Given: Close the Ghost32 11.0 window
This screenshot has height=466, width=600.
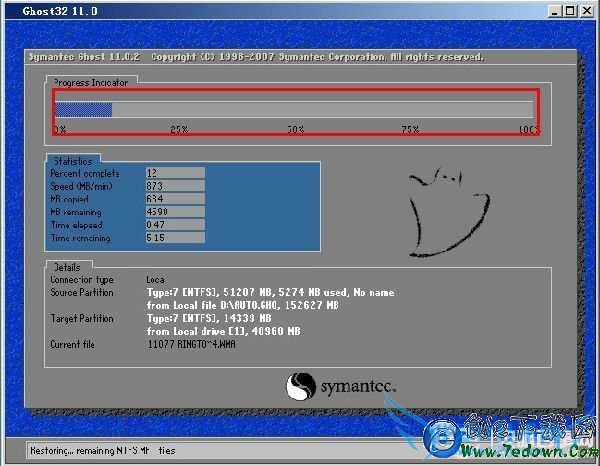Looking at the screenshot, I should 586,11.
